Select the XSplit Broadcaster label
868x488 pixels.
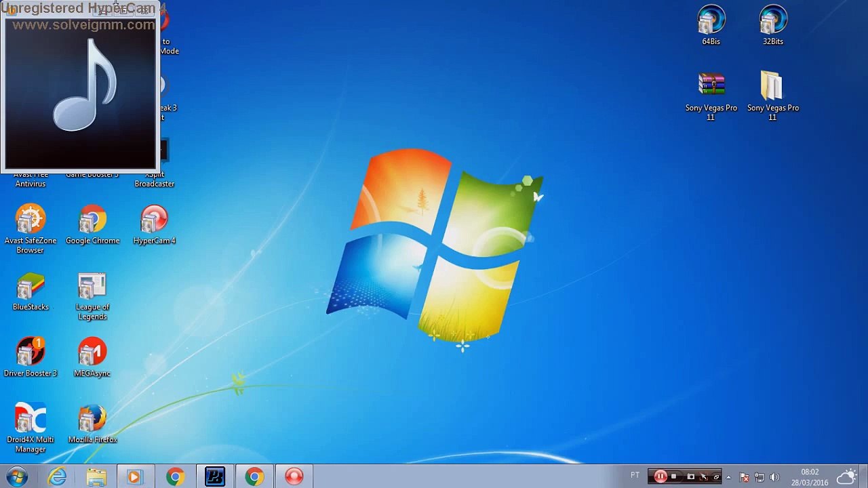pyautogui.click(x=155, y=179)
